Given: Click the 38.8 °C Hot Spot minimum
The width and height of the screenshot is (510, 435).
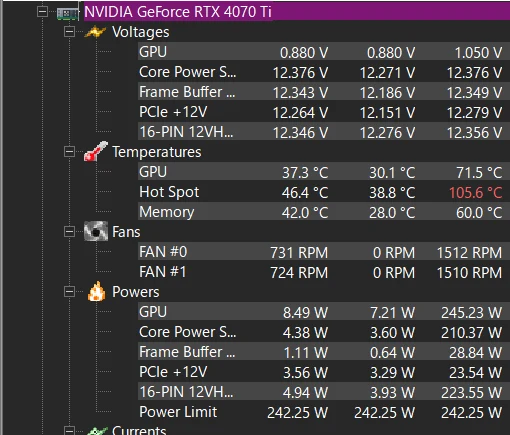Looking at the screenshot, I should [x=392, y=193].
